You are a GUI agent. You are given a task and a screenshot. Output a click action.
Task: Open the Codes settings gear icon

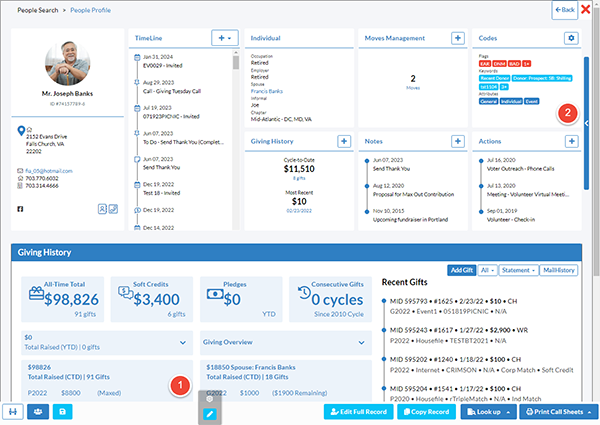[571, 38]
